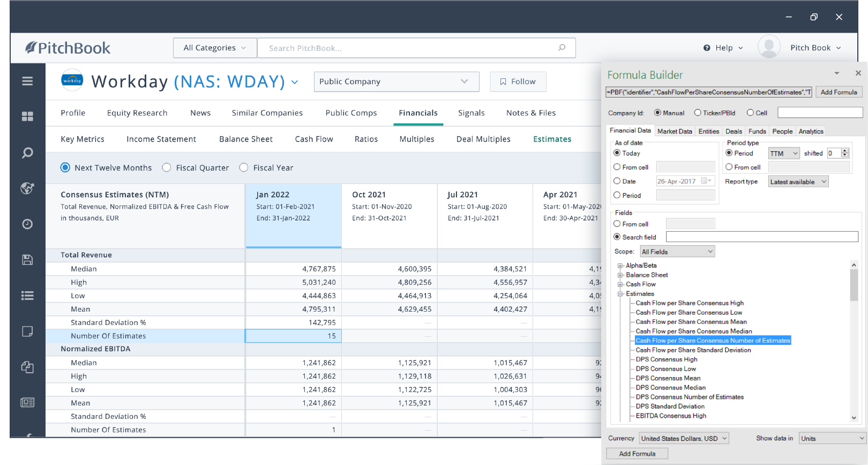Viewport: 868px width, 465px height.
Task: Open the Currency dropdown
Action: [684, 438]
